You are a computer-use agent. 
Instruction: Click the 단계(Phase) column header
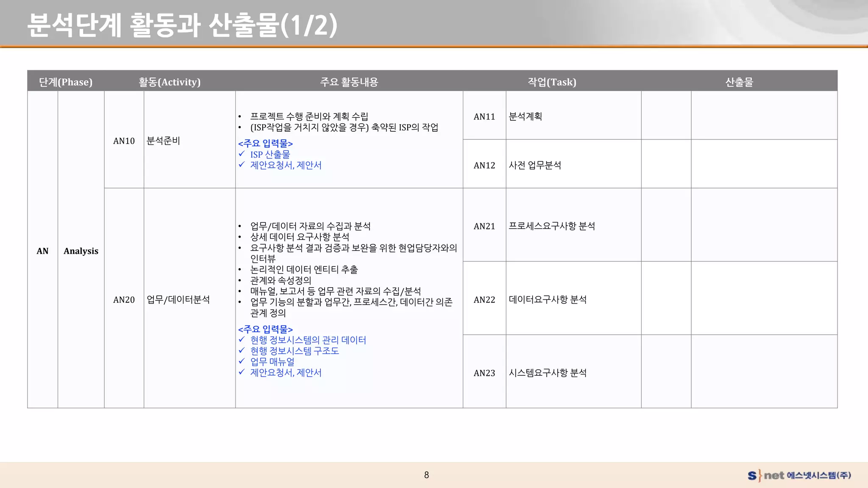point(66,82)
